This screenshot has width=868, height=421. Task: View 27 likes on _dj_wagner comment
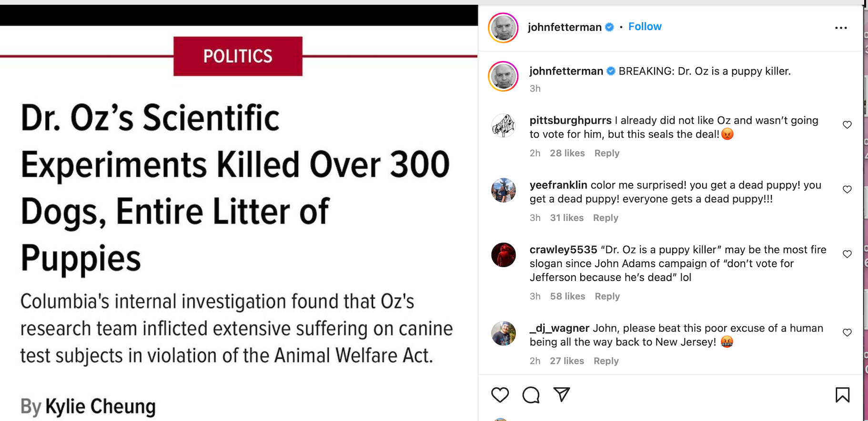click(566, 361)
